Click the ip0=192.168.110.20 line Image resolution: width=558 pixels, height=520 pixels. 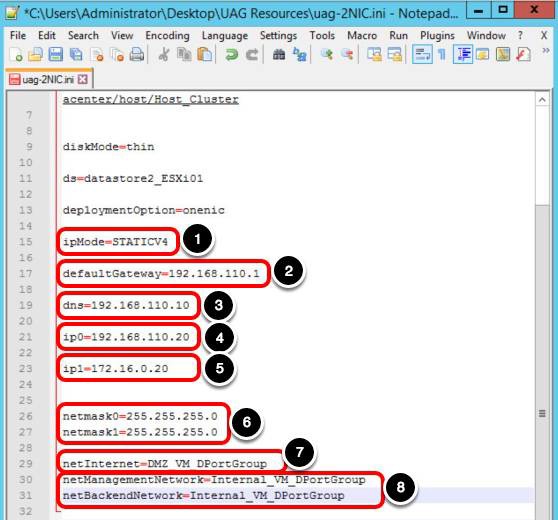(126, 337)
